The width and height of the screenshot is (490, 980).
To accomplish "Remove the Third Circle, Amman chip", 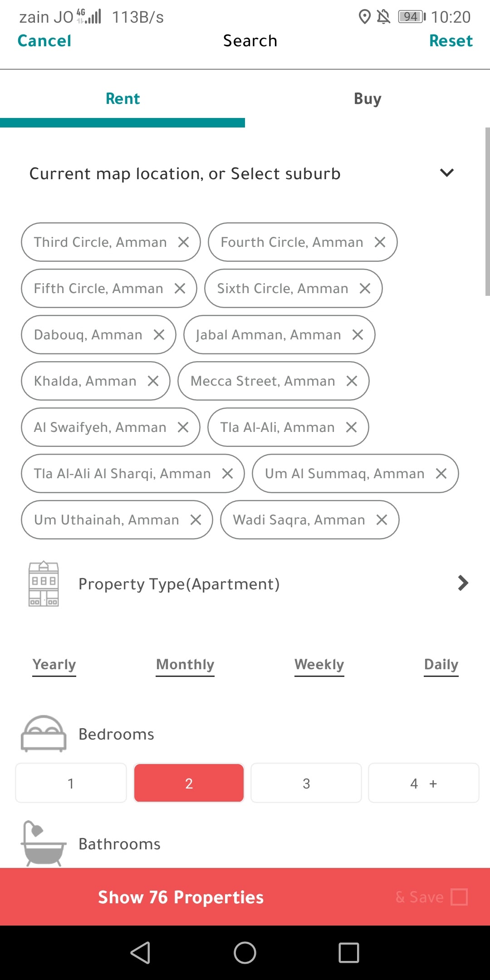I will point(183,242).
